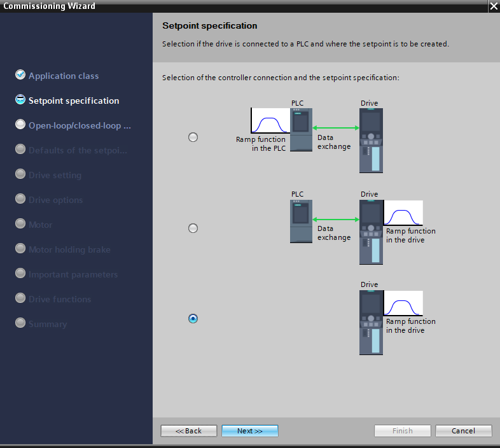Viewport: 500px width, 448px height.
Task: Click the greyed Finish button
Action: [x=403, y=431]
